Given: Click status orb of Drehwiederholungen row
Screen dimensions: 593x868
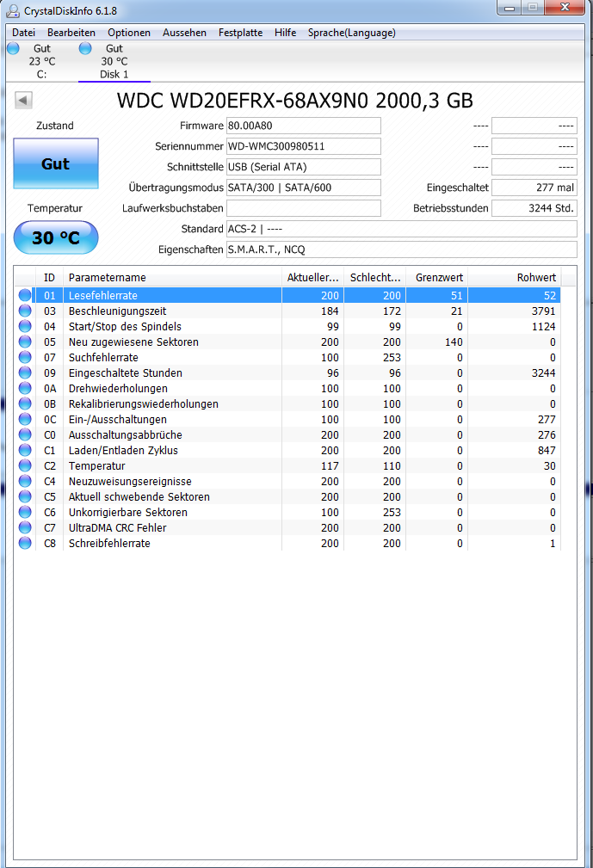Looking at the screenshot, I should coord(25,388).
